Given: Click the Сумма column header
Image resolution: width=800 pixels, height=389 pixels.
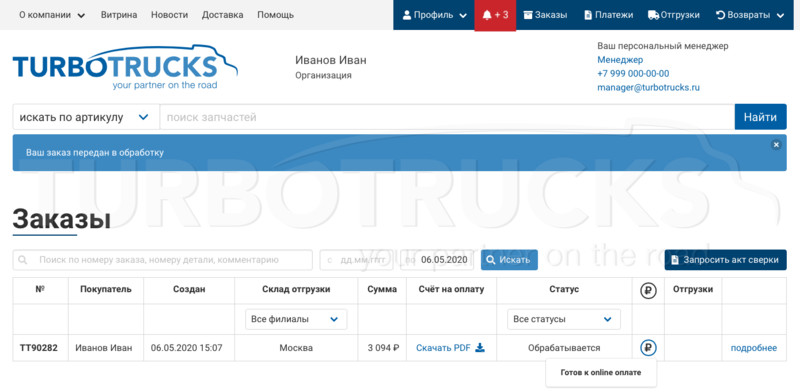Looking at the screenshot, I should click(x=382, y=289).
